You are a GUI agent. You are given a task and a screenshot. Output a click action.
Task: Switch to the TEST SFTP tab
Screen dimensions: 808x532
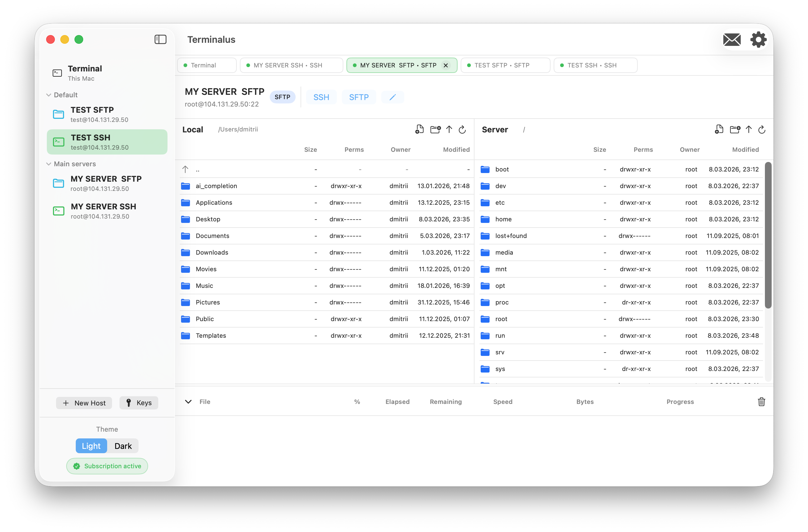[x=505, y=65]
